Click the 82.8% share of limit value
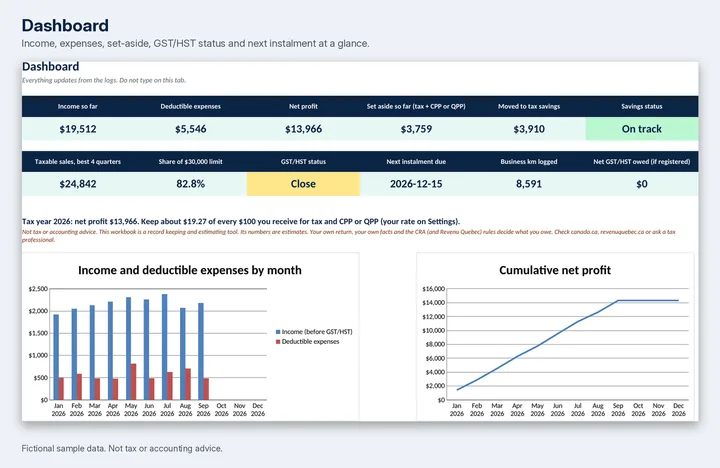 [x=191, y=184]
